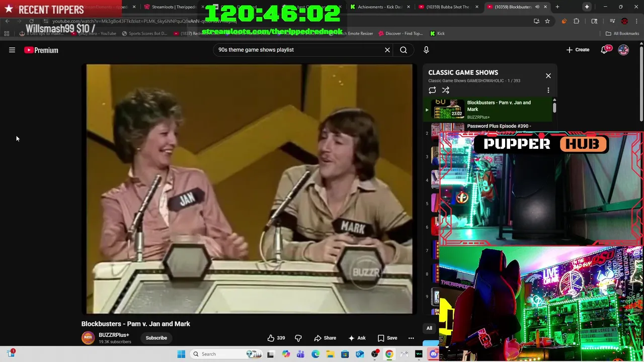The width and height of the screenshot is (644, 362).
Task: Switch to Google Chrome in the taskbar
Action: tap(389, 354)
